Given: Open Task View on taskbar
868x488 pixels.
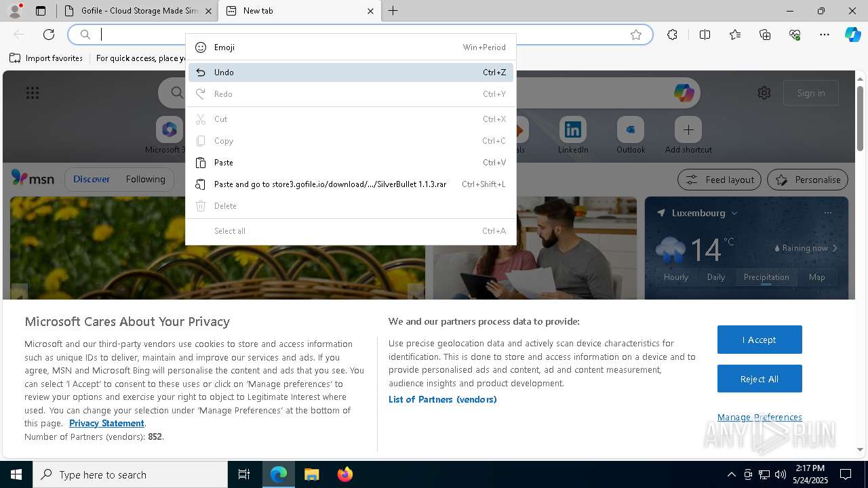Looking at the screenshot, I should click(x=244, y=474).
